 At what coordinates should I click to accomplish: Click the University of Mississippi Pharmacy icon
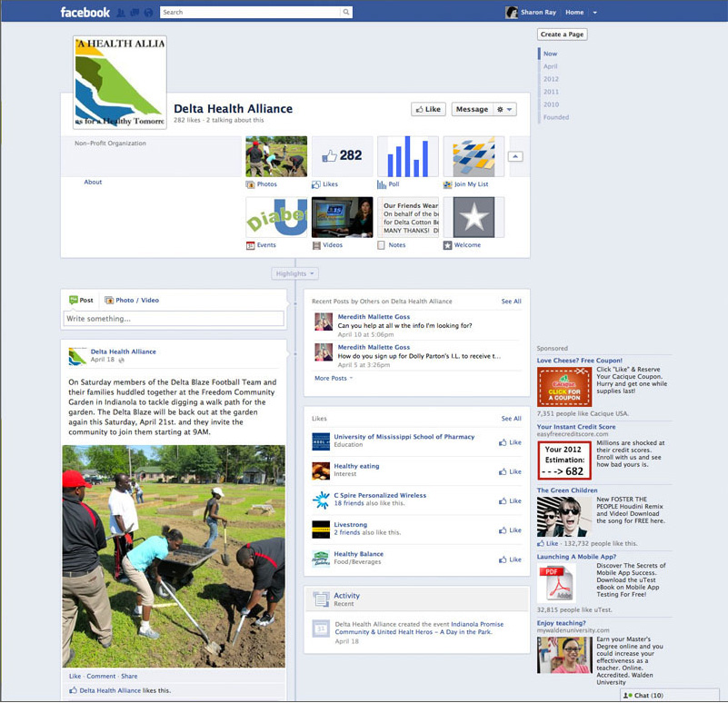click(321, 441)
